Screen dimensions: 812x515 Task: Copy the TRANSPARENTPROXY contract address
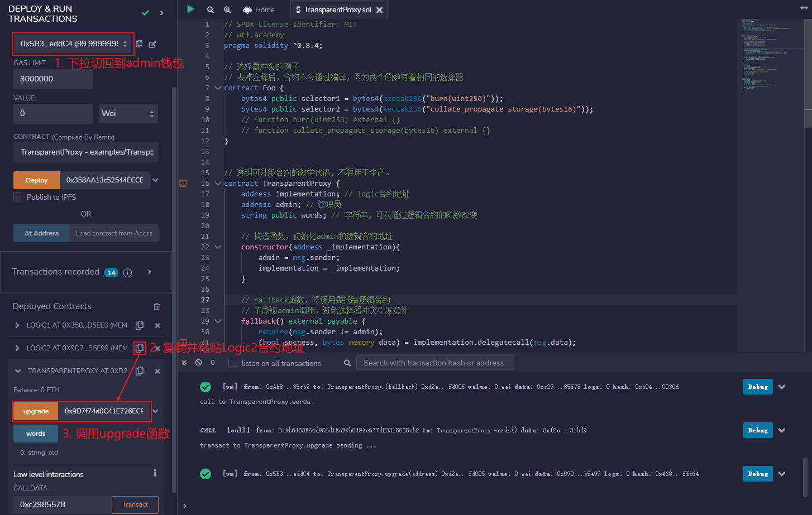tap(140, 371)
